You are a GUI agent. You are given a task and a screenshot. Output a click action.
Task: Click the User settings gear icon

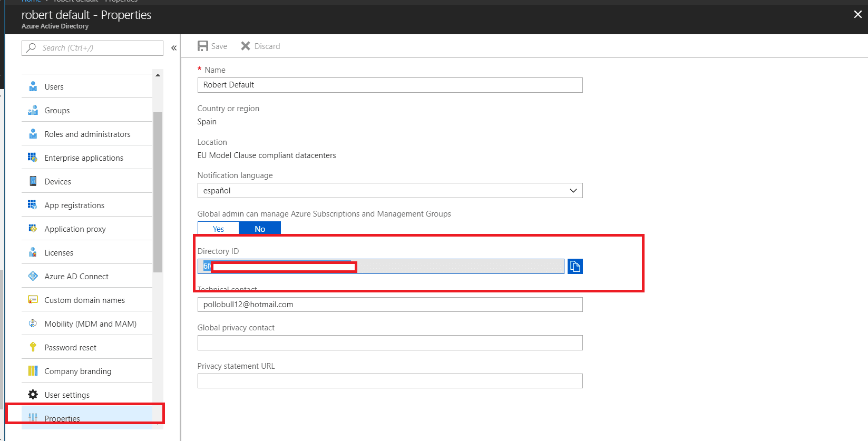click(33, 395)
